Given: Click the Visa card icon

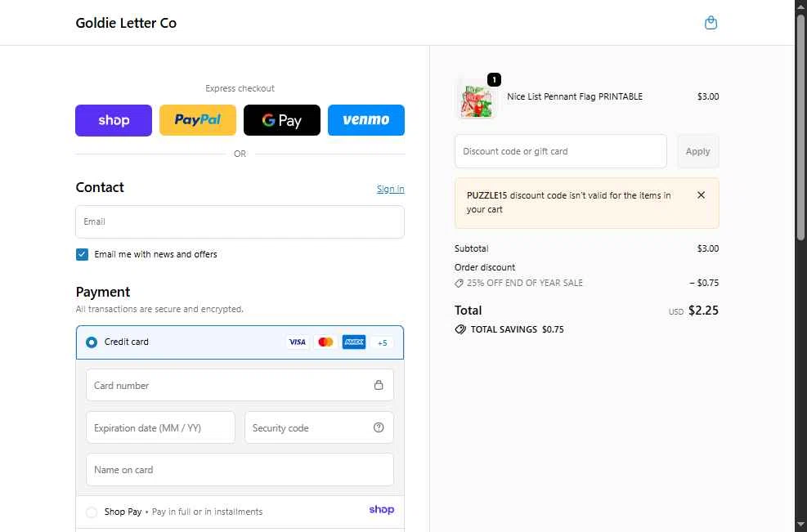Looking at the screenshot, I should coord(298,342).
